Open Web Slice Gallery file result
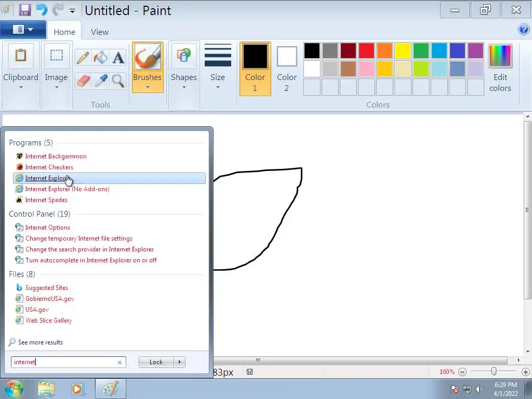This screenshot has height=399, width=532. point(48,320)
